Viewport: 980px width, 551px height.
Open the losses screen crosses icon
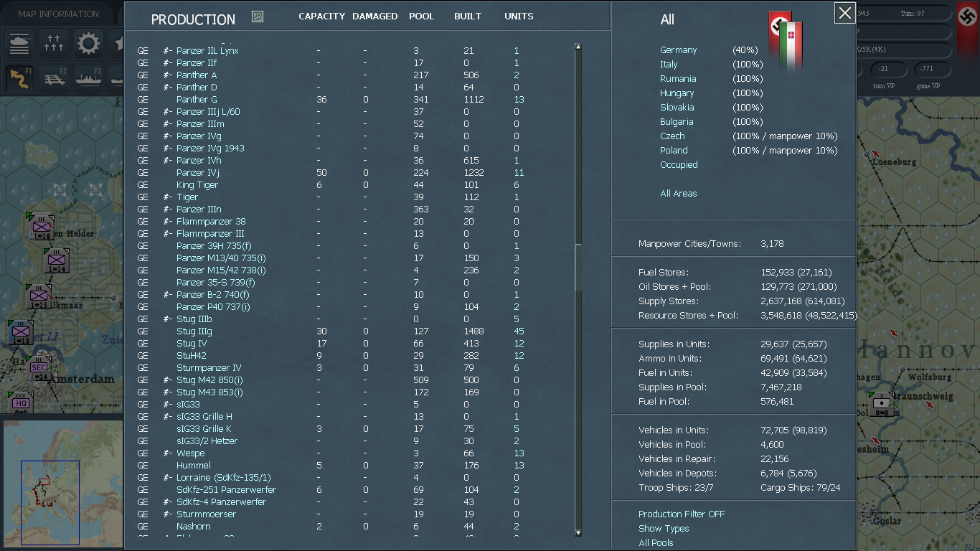[55, 44]
